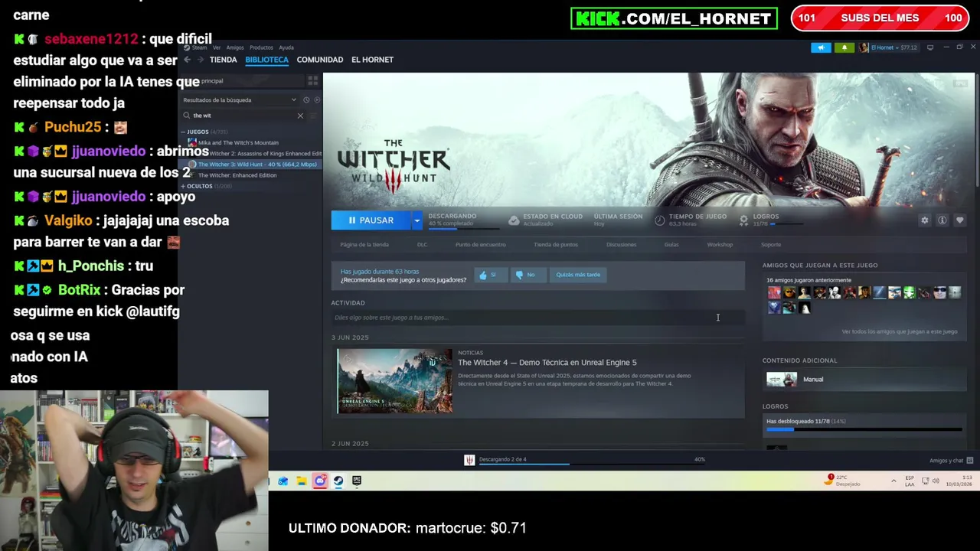Open Epic Games from Windows taskbar
This screenshot has height=551, width=980.
pyautogui.click(x=357, y=481)
